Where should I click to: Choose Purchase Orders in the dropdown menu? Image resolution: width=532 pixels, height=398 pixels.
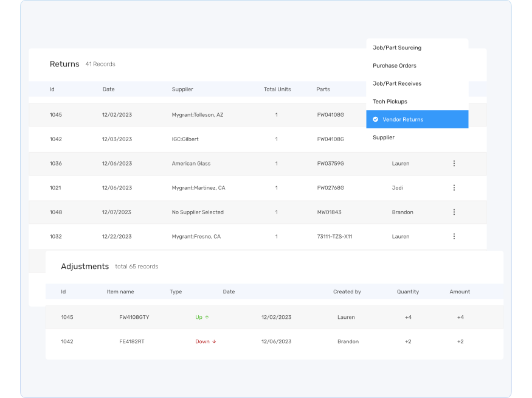394,66
